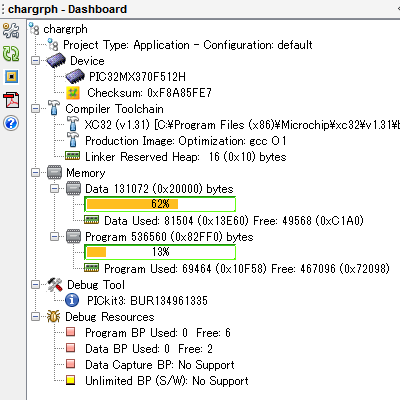This screenshot has height=400, width=400.
Task: Open project properties wrench icon in sidebar
Action: (11, 30)
